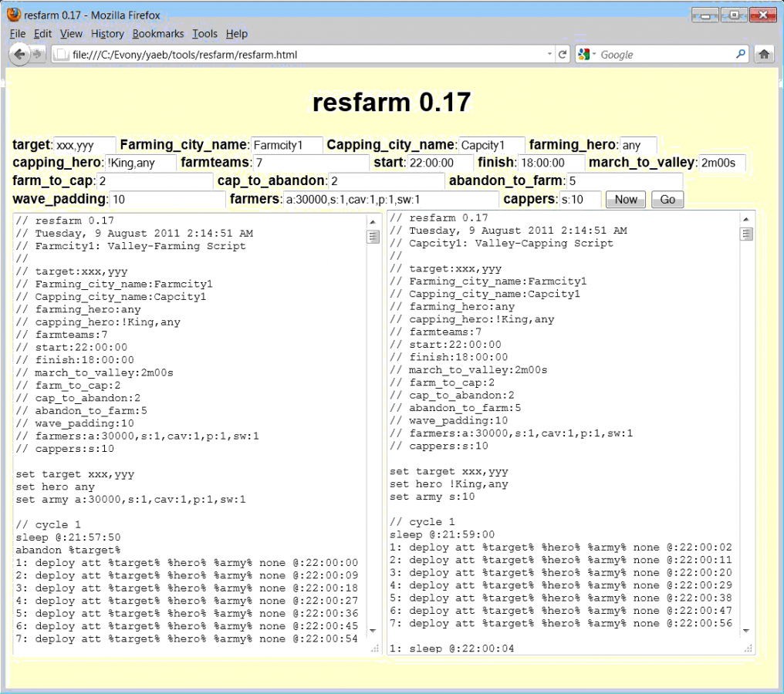The image size is (784, 694).
Task: Click the target input field
Action: pyautogui.click(x=85, y=145)
